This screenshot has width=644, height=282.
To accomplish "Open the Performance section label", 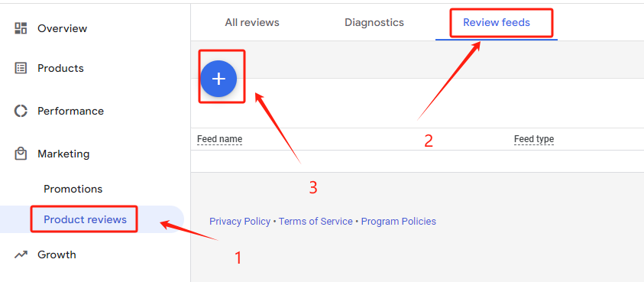I will [70, 111].
